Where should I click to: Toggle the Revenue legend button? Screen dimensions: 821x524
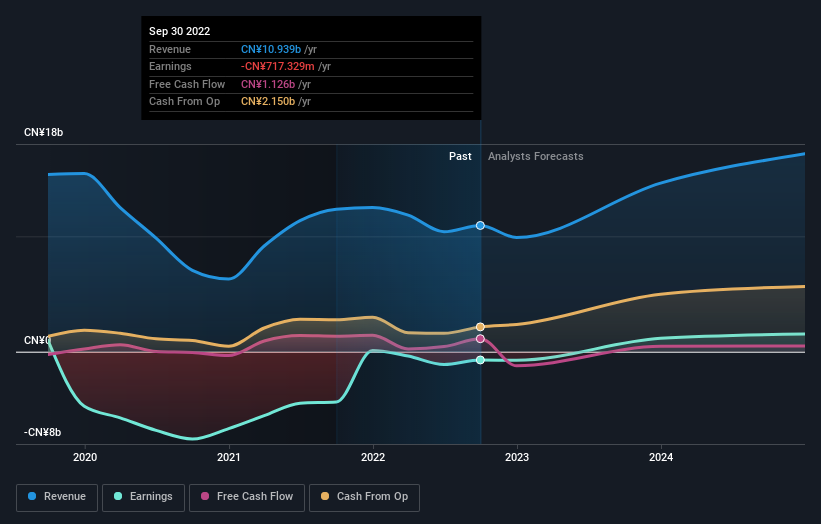tap(57, 497)
